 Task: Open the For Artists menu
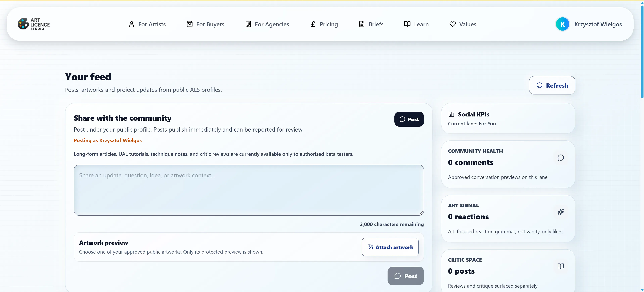click(147, 24)
